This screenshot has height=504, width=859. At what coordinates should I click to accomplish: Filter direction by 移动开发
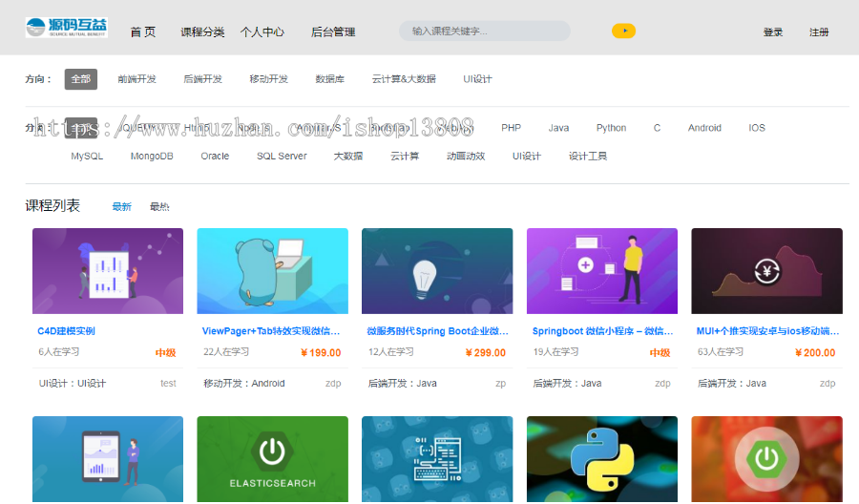[x=268, y=79]
